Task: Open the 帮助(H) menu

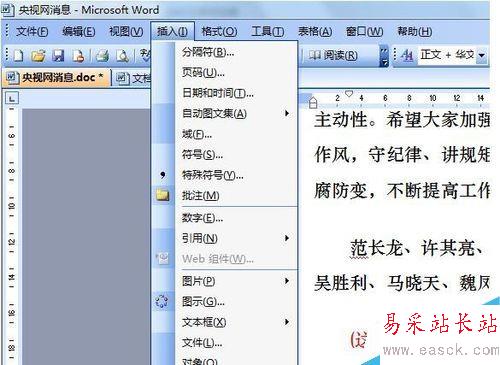Action: (x=414, y=32)
